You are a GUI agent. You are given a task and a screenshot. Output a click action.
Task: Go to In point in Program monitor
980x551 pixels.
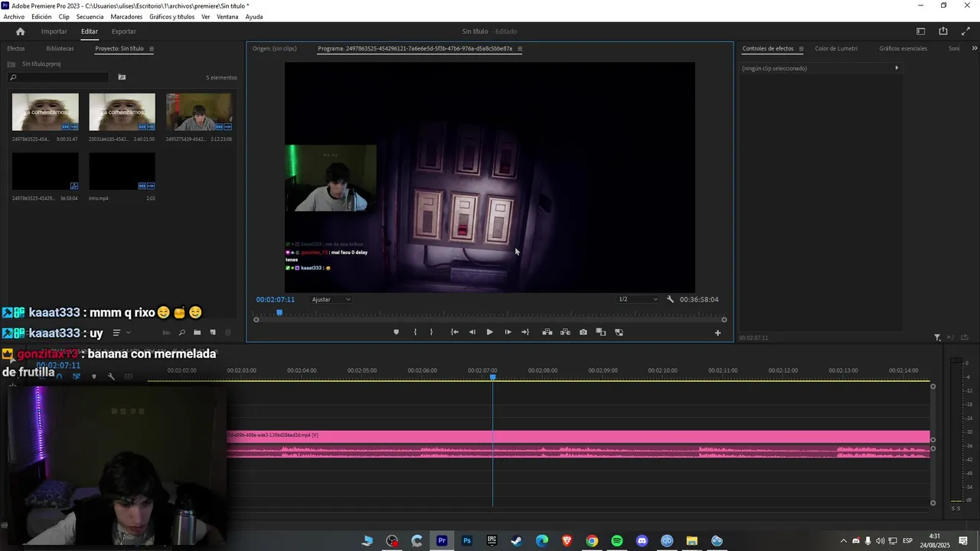coord(454,332)
